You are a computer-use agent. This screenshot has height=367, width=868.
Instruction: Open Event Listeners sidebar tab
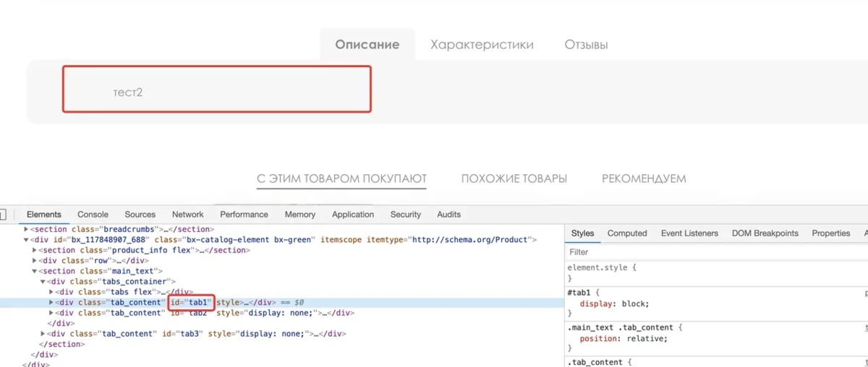coord(690,233)
